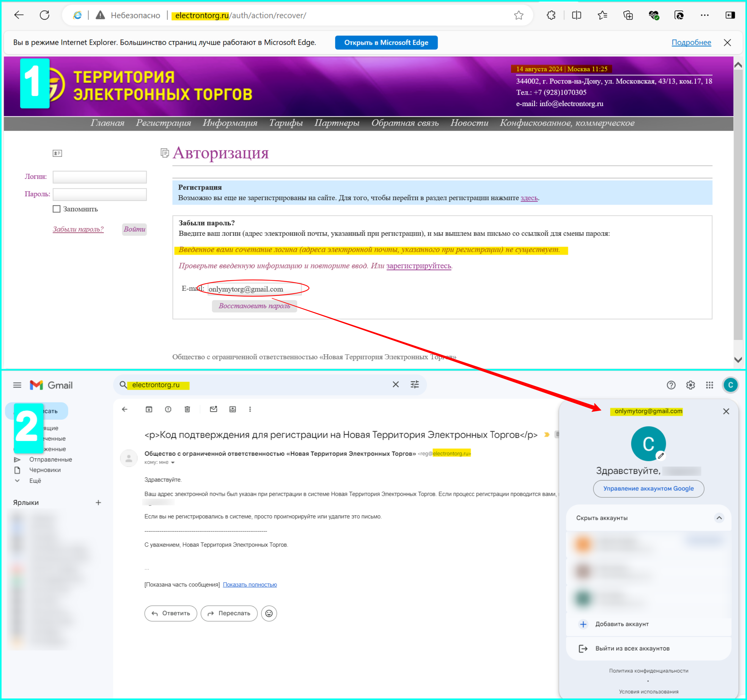
Task: Add page to favorites star icon
Action: pyautogui.click(x=518, y=15)
